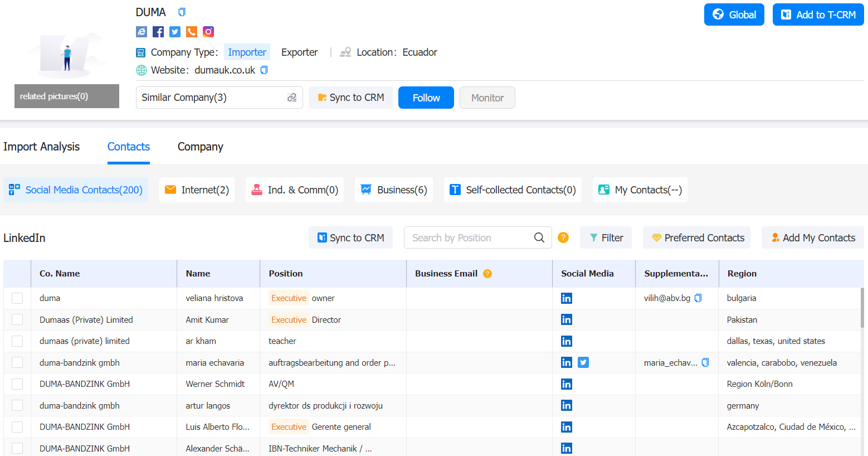Open My Contacts(--) tab
The width and height of the screenshot is (868, 456).
point(640,190)
